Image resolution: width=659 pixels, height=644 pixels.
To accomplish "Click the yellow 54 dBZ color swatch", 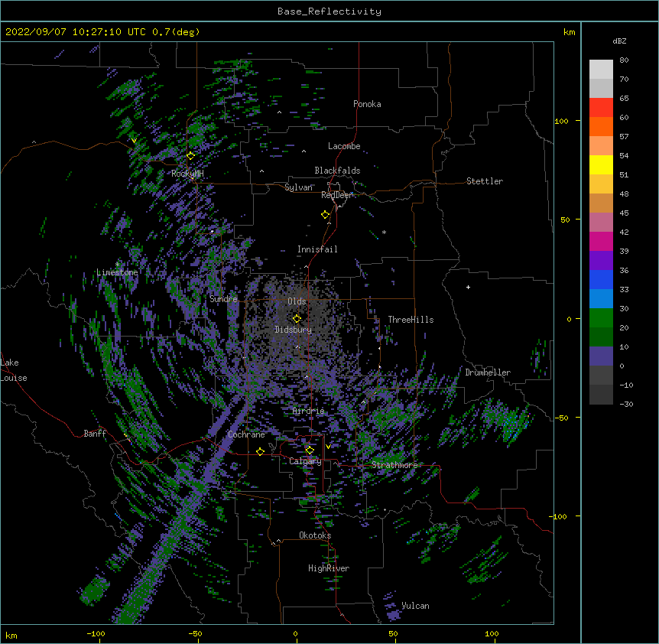I will coord(601,164).
